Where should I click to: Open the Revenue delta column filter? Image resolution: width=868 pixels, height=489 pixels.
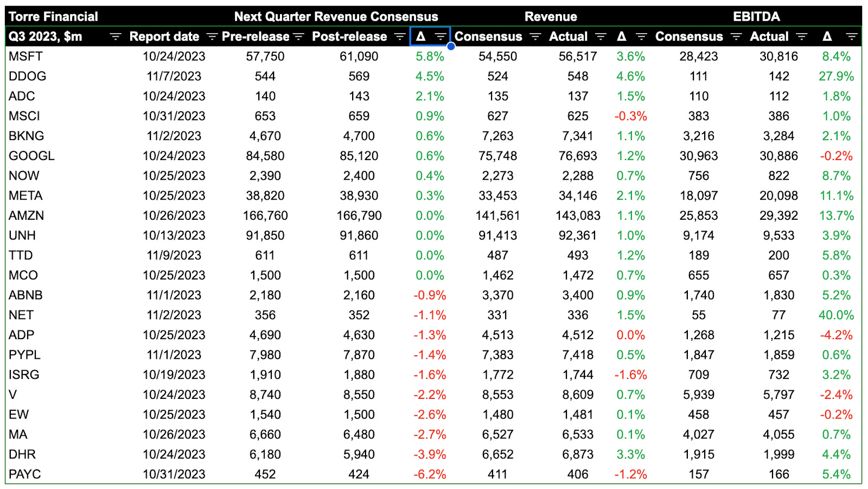[641, 36]
